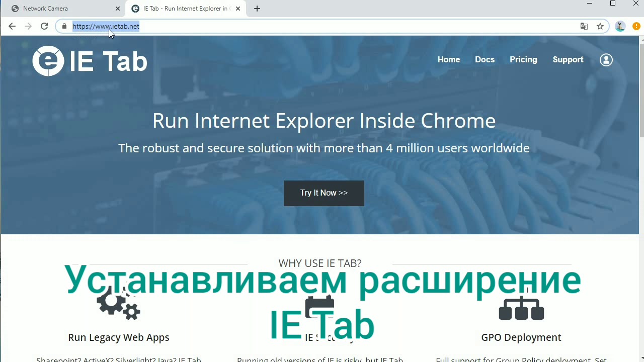
Task: Minimize the Chrome window
Action: tap(590, 4)
